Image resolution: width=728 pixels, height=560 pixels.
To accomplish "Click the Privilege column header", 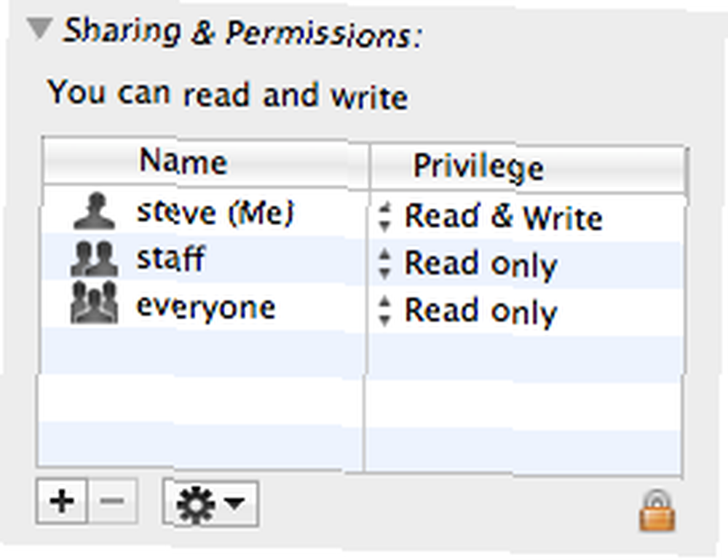I will (x=528, y=167).
